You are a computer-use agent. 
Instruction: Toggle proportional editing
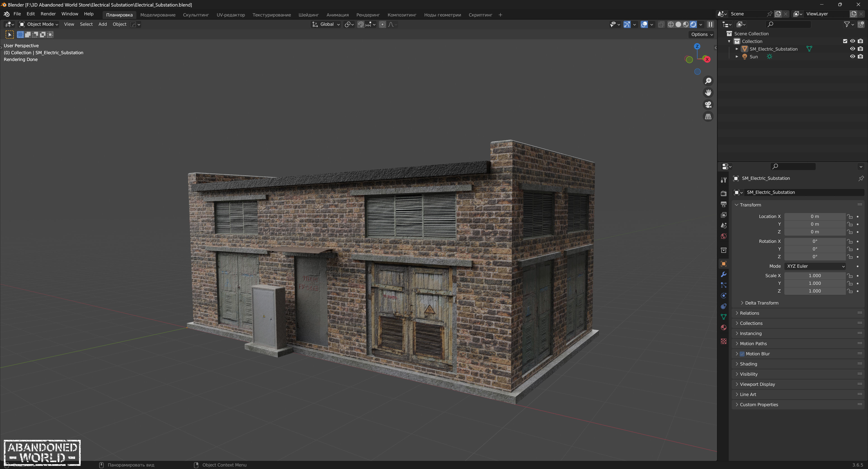(x=382, y=24)
